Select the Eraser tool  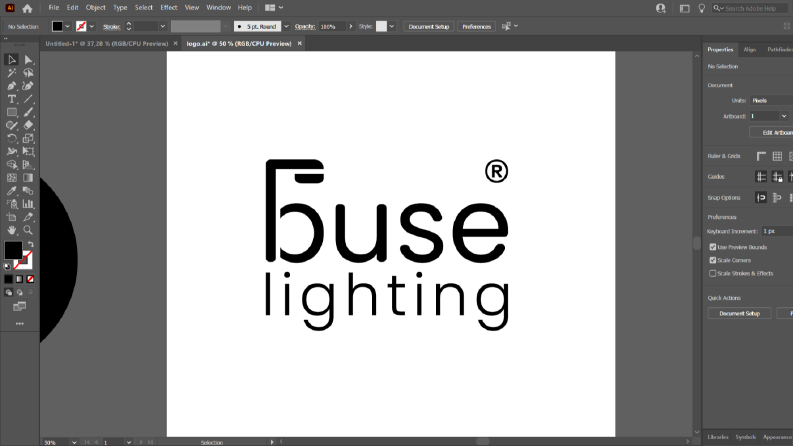[28, 125]
